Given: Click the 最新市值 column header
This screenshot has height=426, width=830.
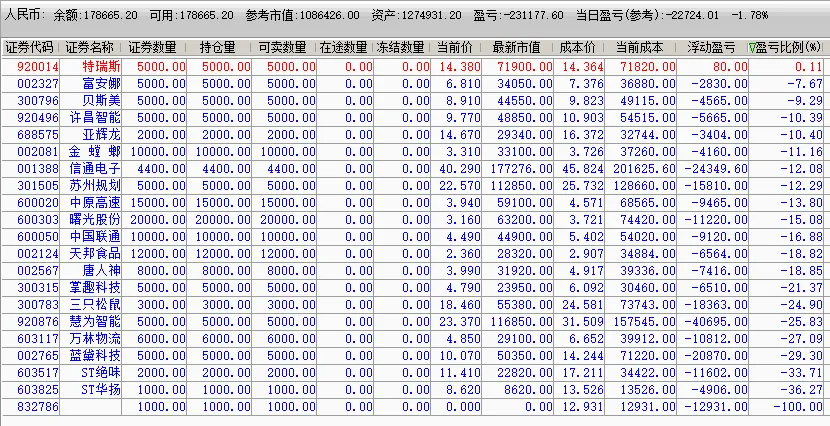Looking at the screenshot, I should pos(516,48).
